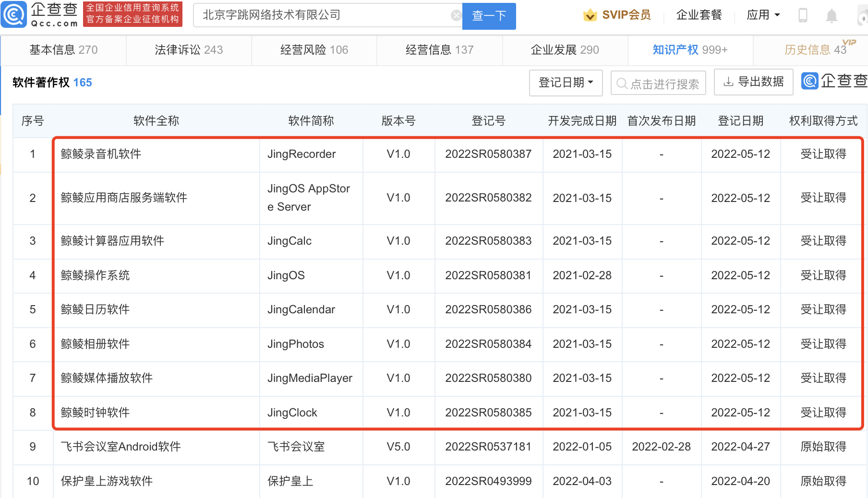Select the 知识产权 999+ tab
The image size is (868, 498).
pos(690,50)
